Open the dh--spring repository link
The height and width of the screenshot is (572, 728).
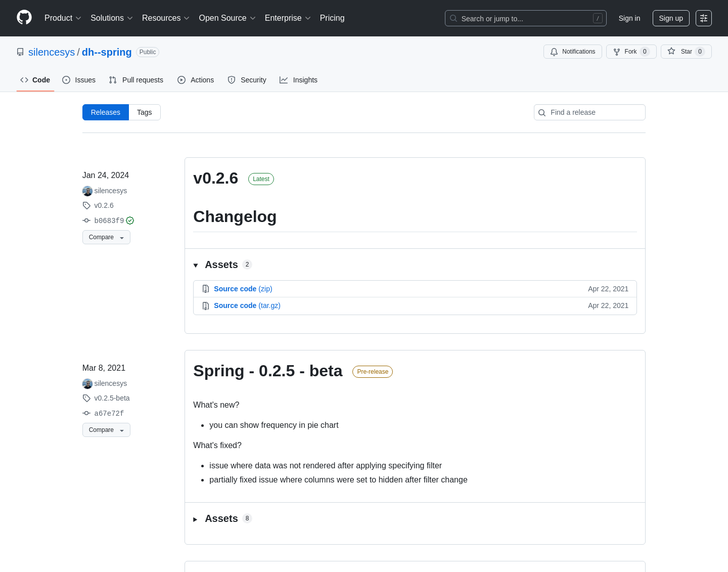click(107, 52)
